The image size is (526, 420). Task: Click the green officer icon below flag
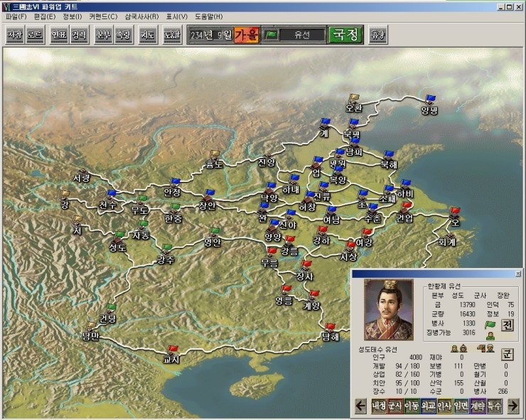click(x=490, y=336)
